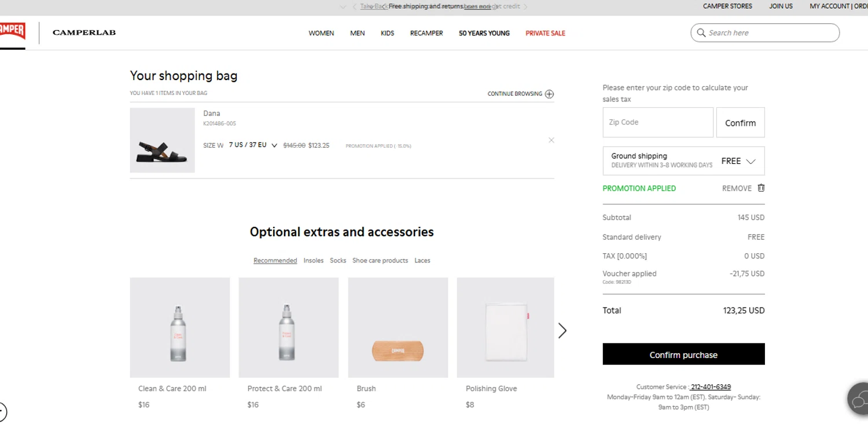Remove Dana item with the X icon
The height and width of the screenshot is (431, 868).
[x=551, y=140]
